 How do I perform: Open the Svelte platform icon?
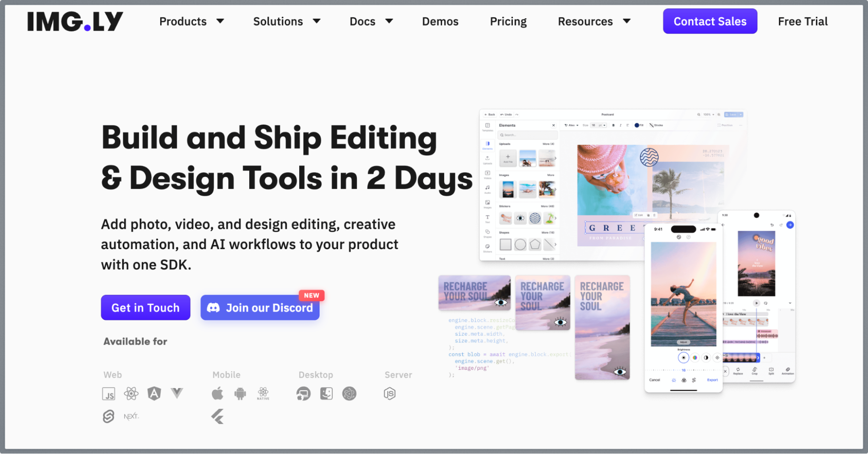point(109,417)
